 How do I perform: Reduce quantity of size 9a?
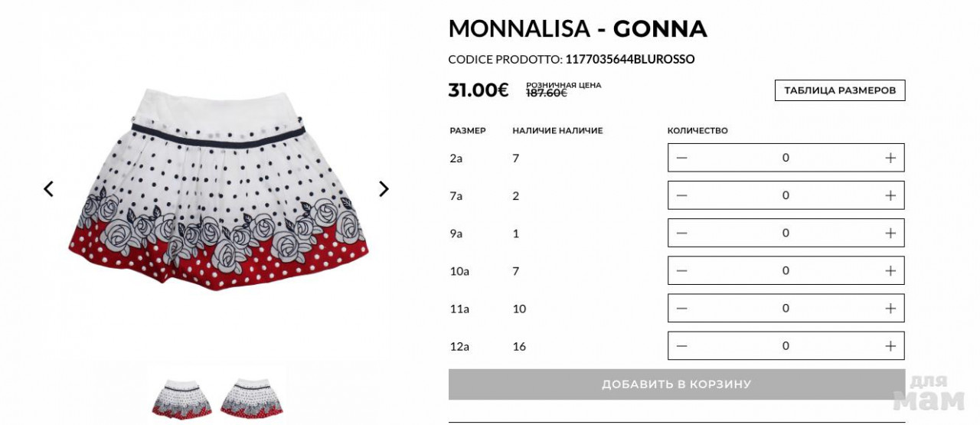(x=682, y=233)
